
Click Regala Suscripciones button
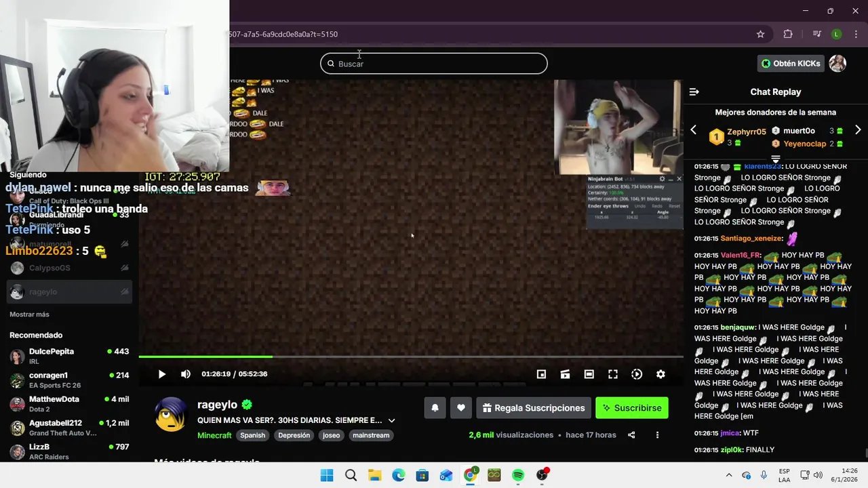[x=534, y=408]
